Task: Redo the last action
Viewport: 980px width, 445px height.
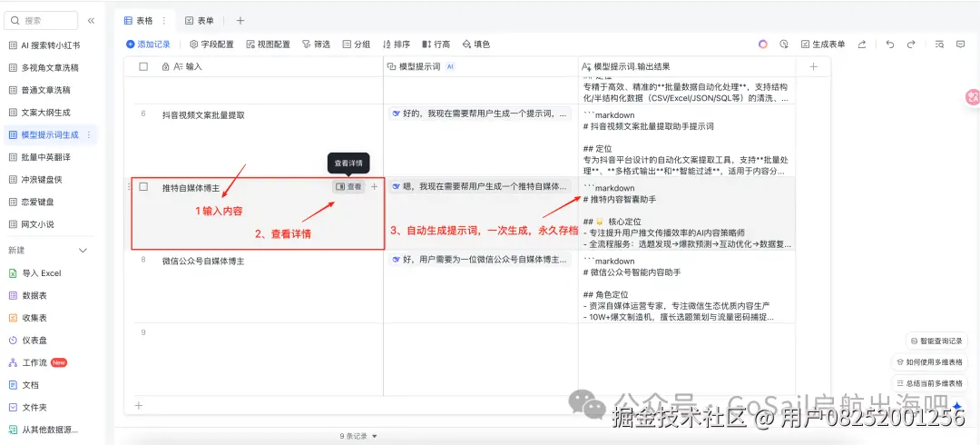Action: point(911,44)
